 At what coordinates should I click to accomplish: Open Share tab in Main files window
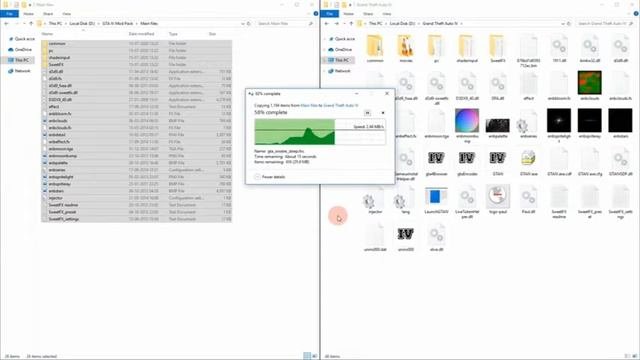point(48,14)
